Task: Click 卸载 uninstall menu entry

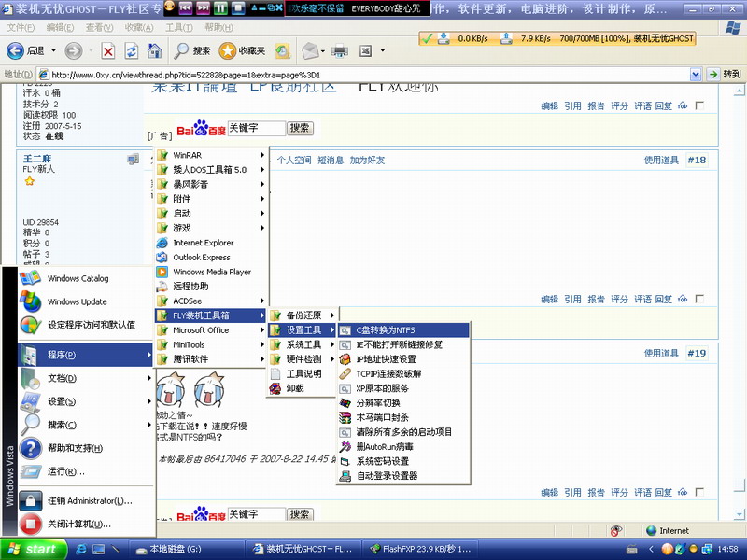Action: (302, 388)
